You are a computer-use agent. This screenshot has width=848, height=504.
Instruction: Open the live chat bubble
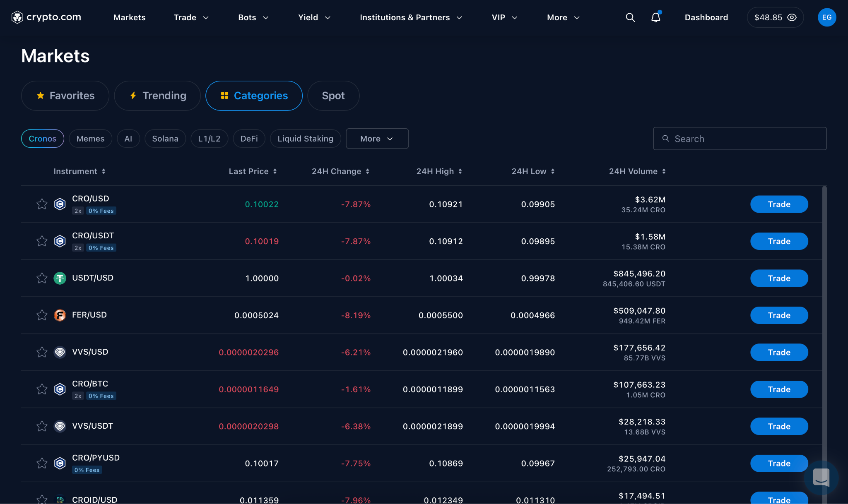coord(821,478)
